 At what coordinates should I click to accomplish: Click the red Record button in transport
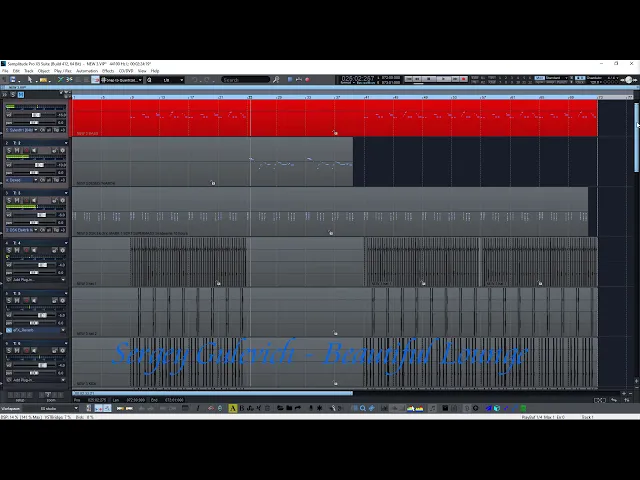point(463,79)
